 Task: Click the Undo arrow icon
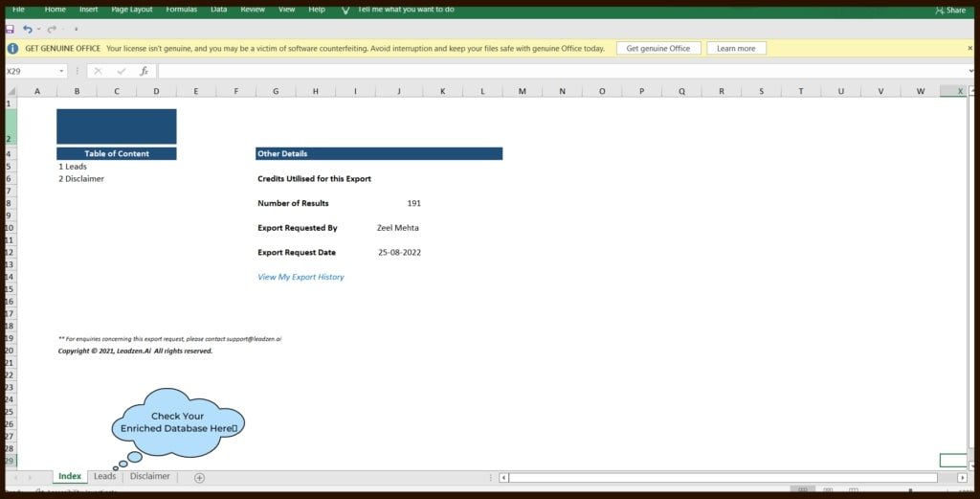point(28,30)
